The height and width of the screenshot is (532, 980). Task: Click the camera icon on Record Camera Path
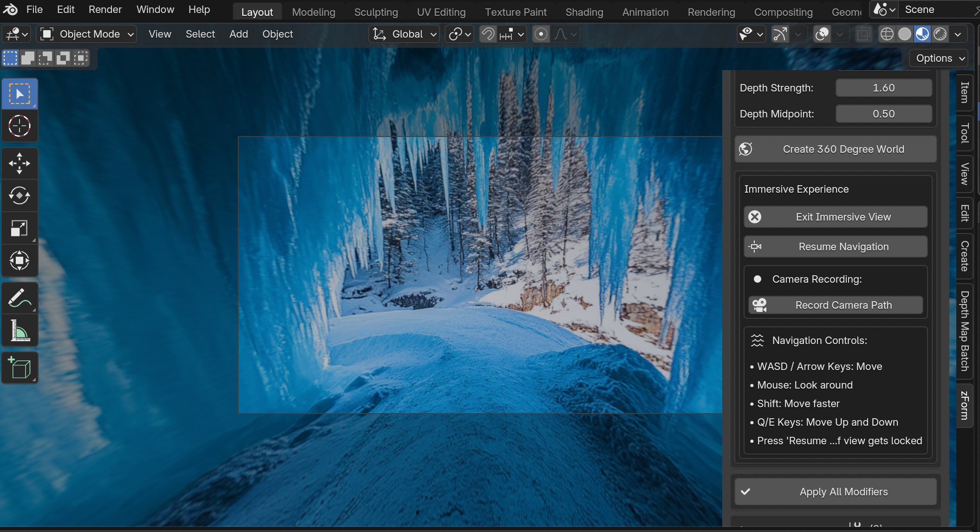point(759,305)
